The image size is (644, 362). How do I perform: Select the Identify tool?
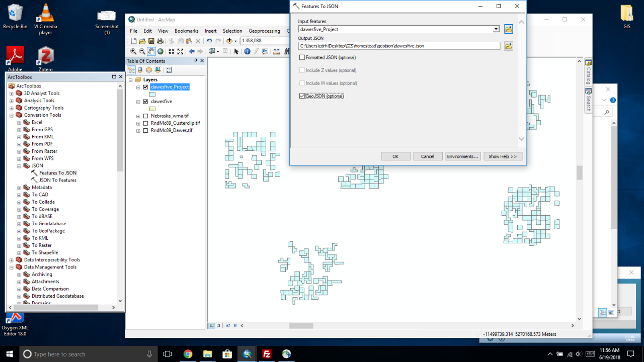click(247, 51)
